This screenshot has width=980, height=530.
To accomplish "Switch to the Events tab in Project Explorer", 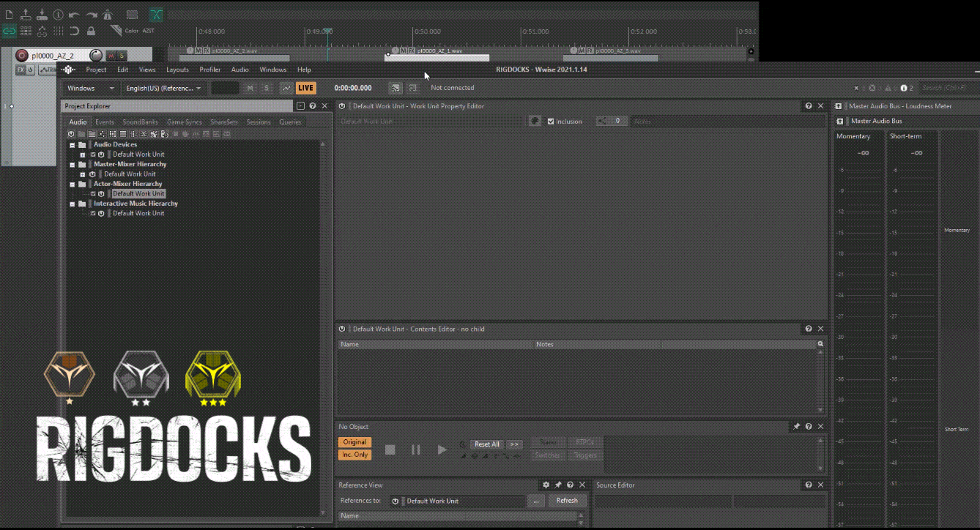I will tap(105, 122).
